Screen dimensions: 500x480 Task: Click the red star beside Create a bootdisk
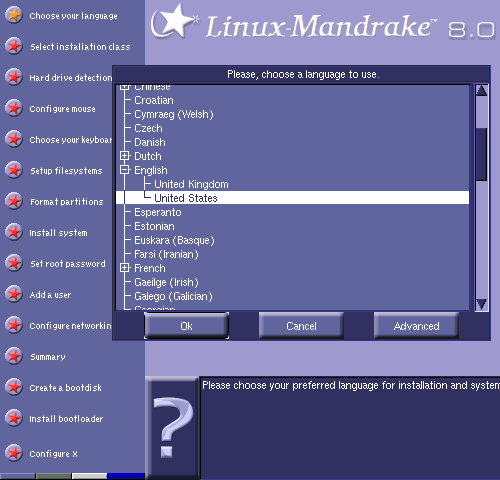(x=14, y=387)
